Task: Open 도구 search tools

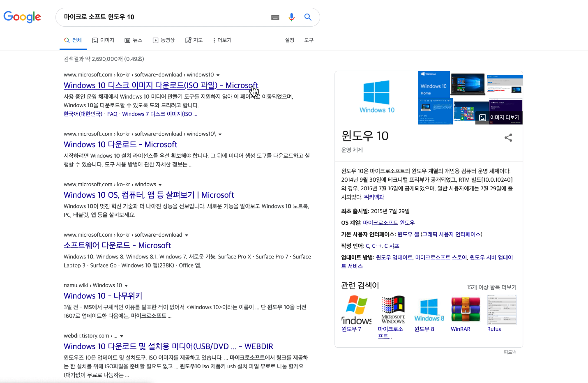Action: pos(309,40)
